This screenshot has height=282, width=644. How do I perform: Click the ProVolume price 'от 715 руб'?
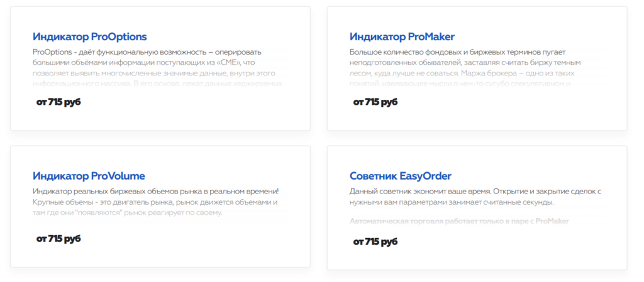[x=58, y=239]
